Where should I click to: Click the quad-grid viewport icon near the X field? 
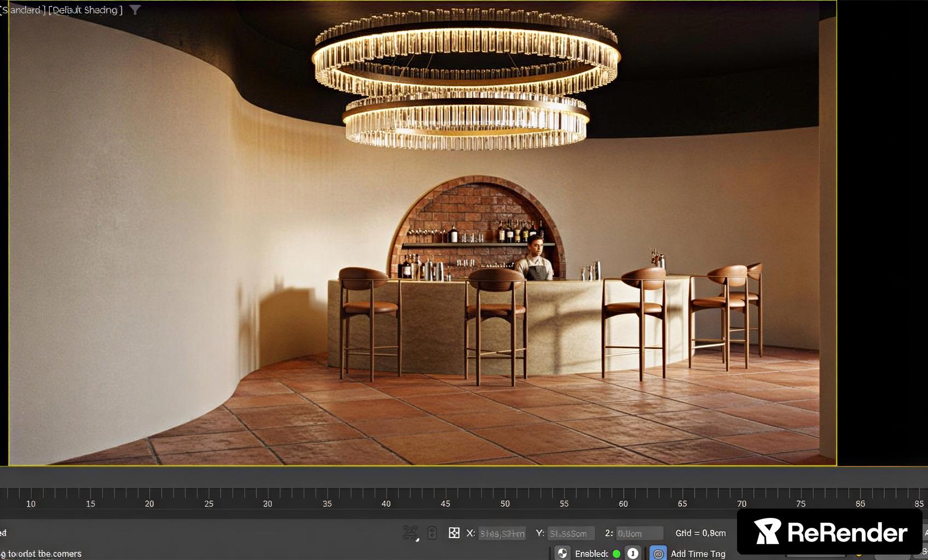tap(454, 533)
